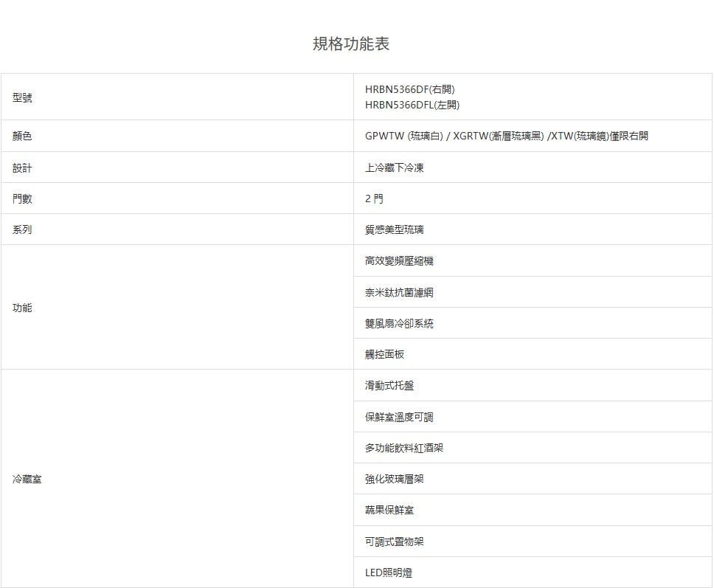Select the 型號 row label

(x=22, y=97)
